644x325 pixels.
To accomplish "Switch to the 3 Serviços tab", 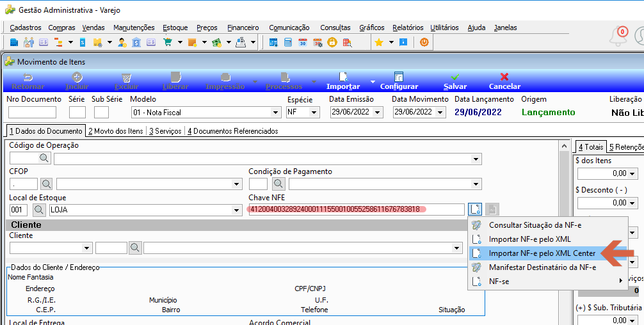I will (x=165, y=131).
